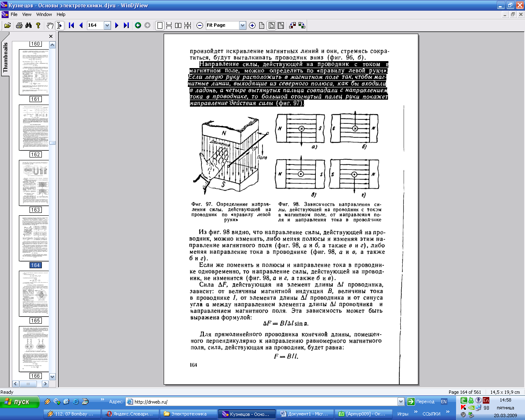
Task: Open the Window menu
Action: [44, 14]
